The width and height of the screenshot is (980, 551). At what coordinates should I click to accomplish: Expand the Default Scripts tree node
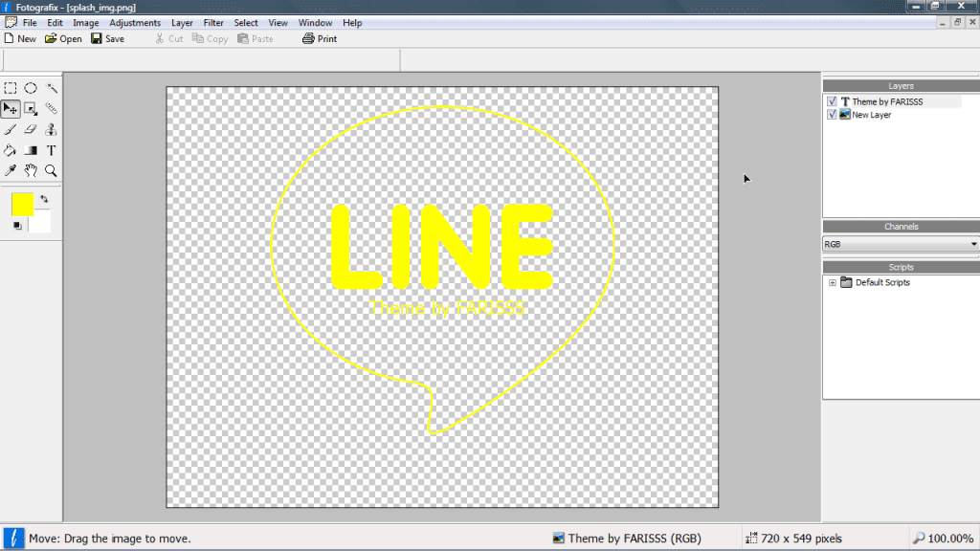833,282
